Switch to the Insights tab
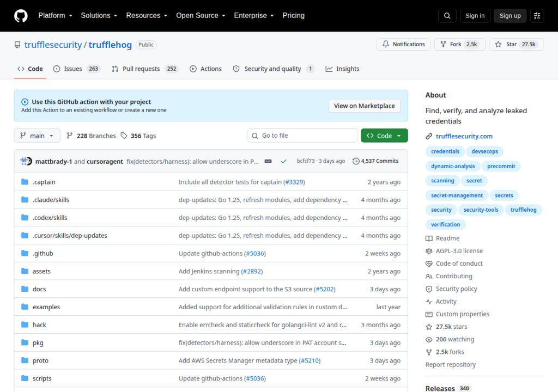 click(342, 69)
